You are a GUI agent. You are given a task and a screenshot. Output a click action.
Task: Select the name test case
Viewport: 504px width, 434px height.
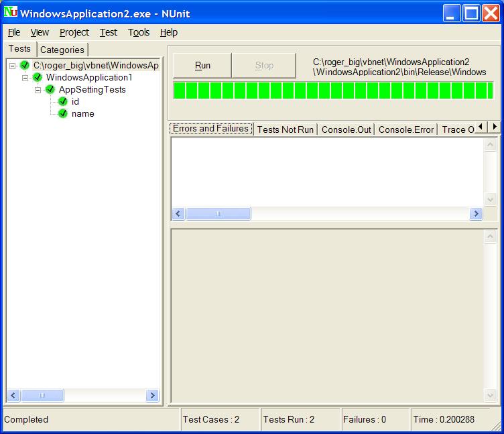tap(83, 114)
